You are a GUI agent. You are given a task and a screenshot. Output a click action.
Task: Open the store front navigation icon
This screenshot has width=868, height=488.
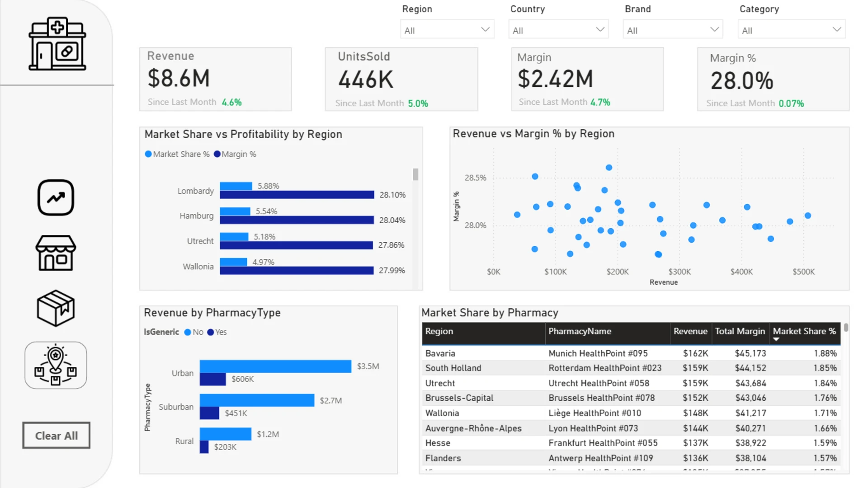tap(56, 253)
